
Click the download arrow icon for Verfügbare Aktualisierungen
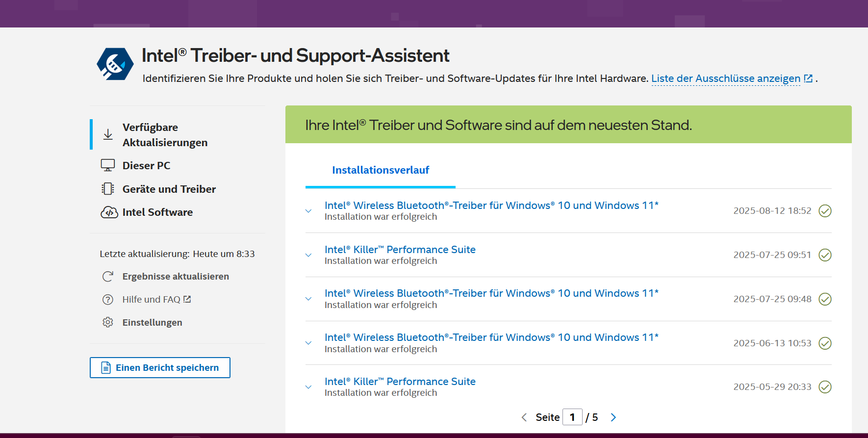(108, 134)
